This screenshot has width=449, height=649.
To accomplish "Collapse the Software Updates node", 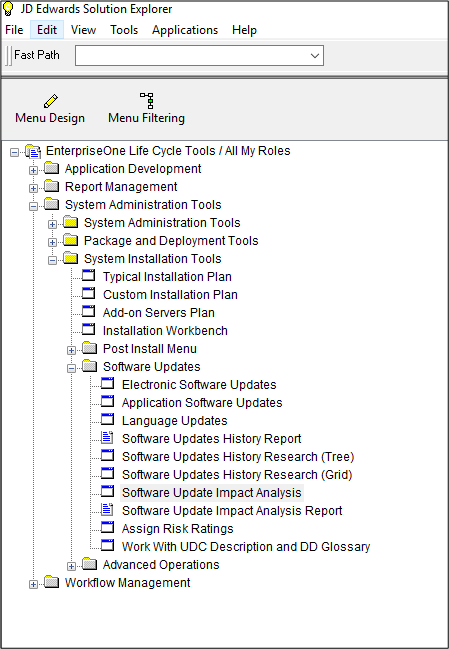I will pos(72,368).
